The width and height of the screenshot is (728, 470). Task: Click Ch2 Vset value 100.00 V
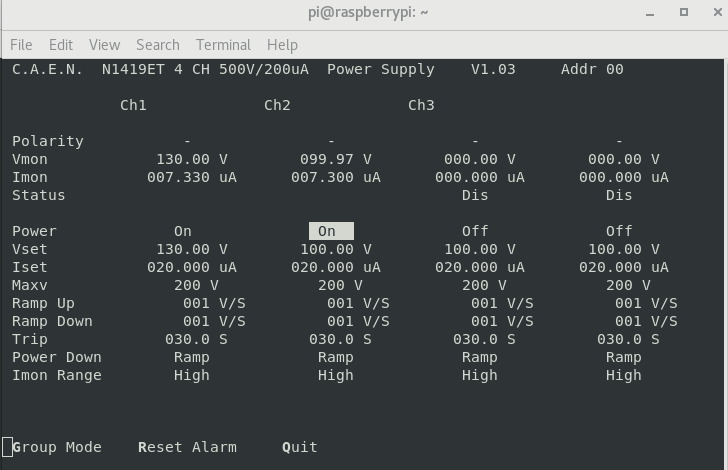point(336,249)
